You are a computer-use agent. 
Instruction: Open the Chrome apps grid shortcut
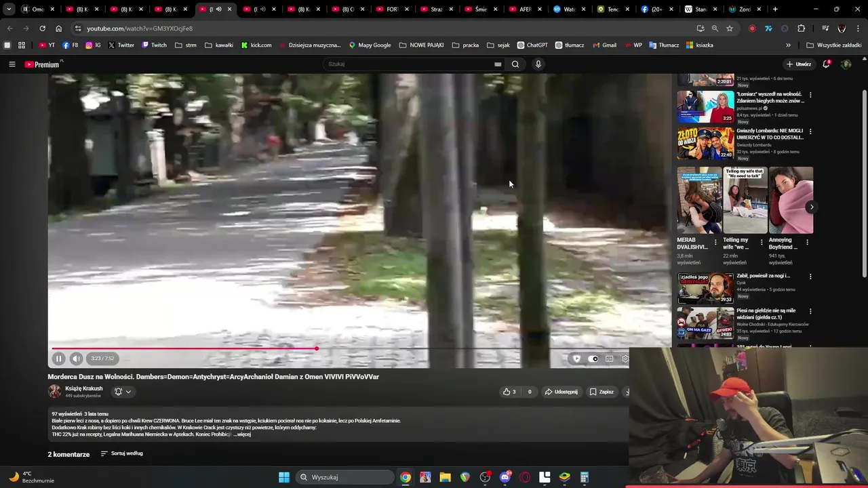tap(22, 45)
